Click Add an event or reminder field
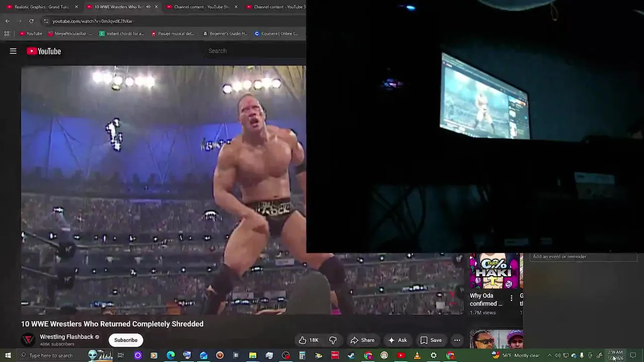This screenshot has width=644, height=362. 583,256
